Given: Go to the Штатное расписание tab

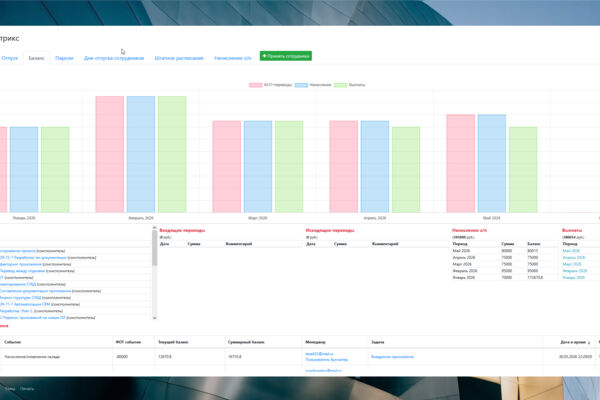Looking at the screenshot, I should (x=179, y=58).
